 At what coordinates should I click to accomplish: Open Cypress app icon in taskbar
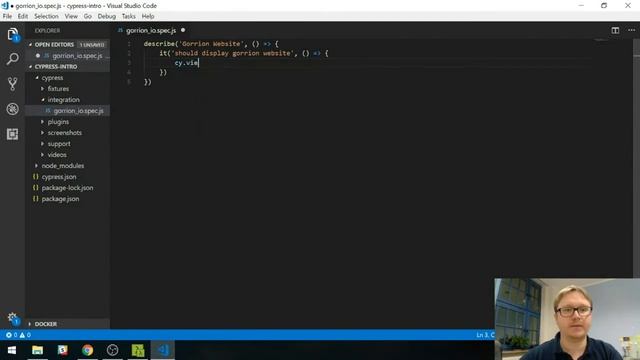[112, 350]
